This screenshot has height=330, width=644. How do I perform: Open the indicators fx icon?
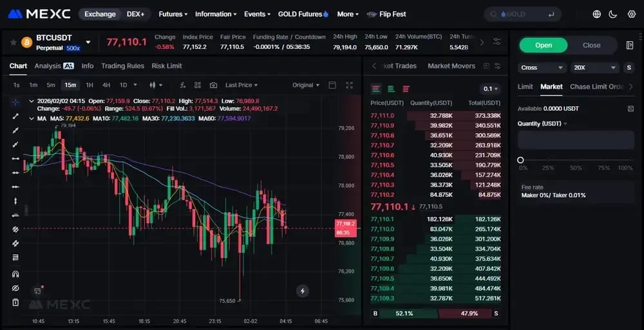coord(183,86)
